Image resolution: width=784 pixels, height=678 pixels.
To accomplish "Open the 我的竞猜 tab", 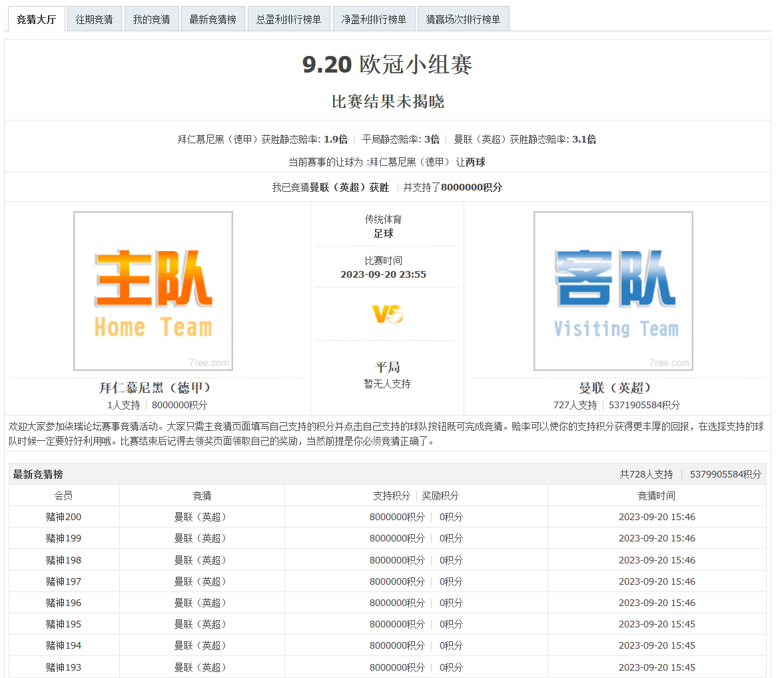I will (152, 18).
